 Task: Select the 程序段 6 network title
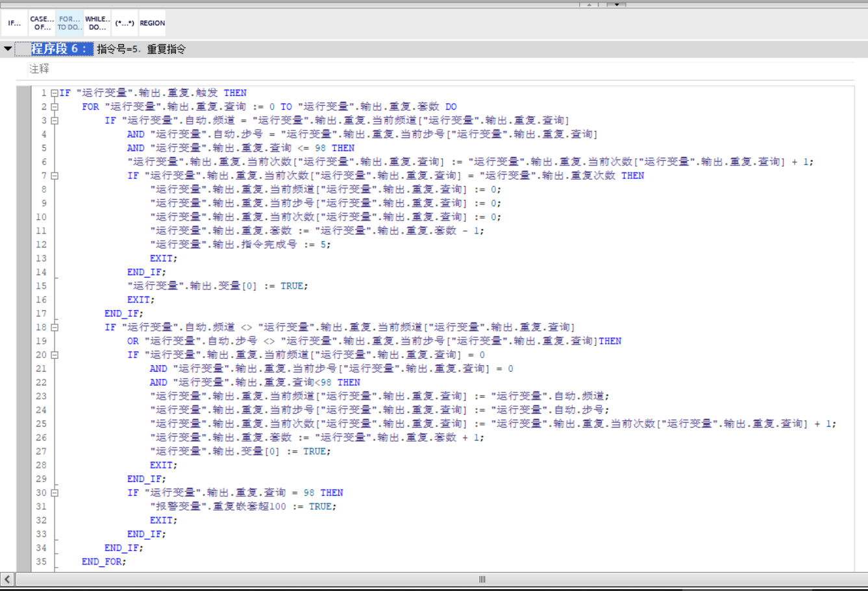coord(62,49)
